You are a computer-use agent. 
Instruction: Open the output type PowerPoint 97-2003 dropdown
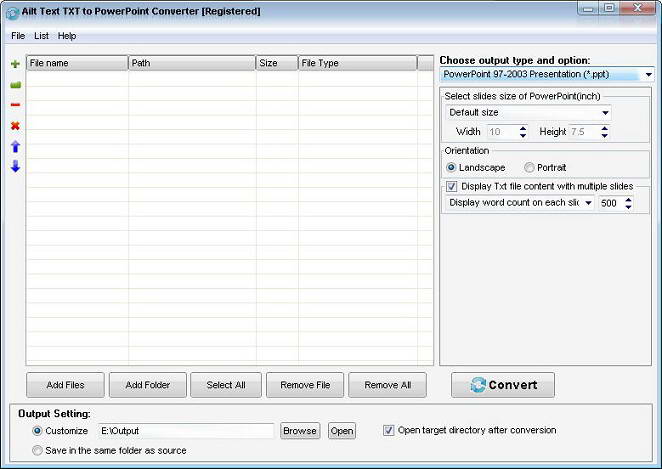[648, 75]
